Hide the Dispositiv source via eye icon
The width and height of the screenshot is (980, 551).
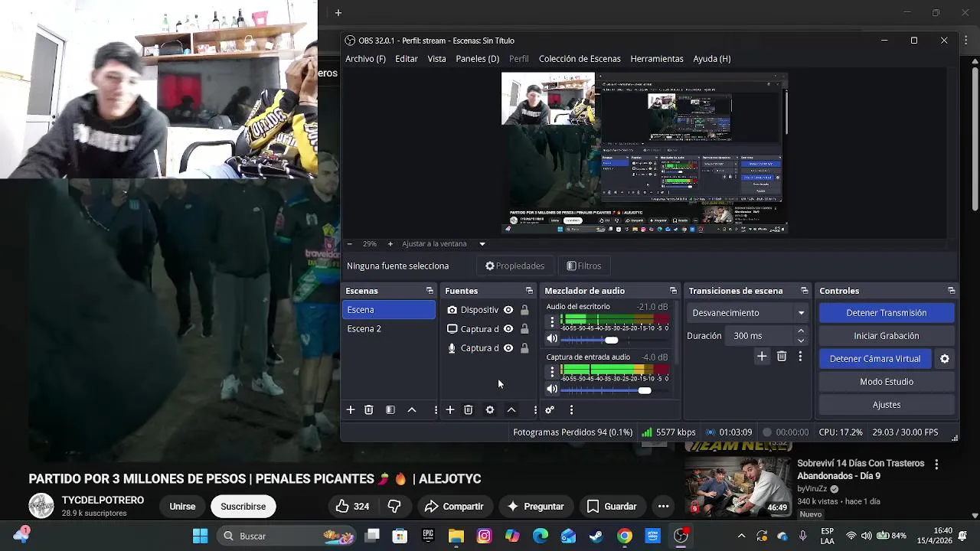tap(508, 310)
